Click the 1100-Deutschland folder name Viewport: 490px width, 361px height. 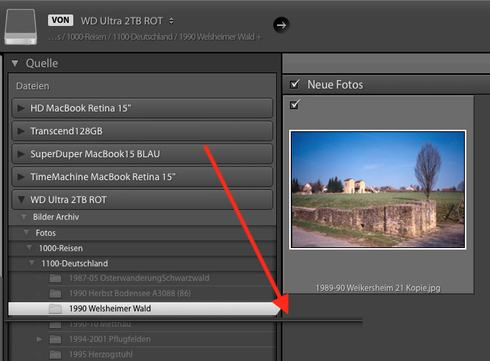[x=75, y=263]
